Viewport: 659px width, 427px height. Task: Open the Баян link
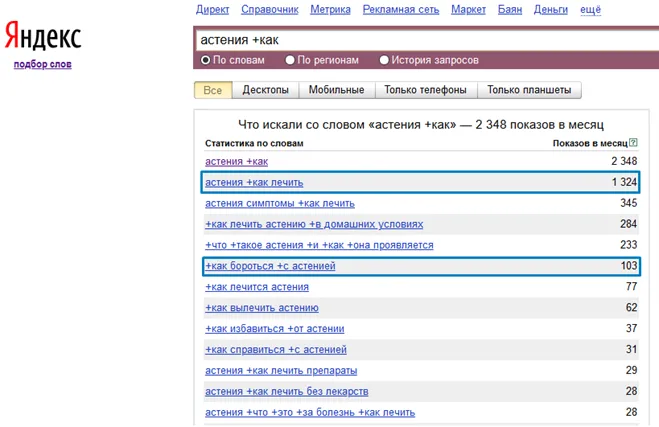[x=510, y=10]
